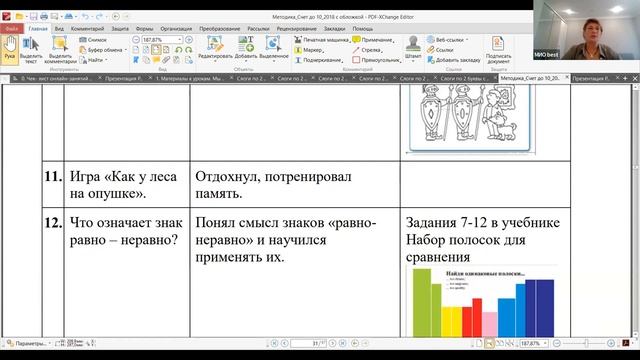
Task: Toggle the actual size page button in ribbon
Action: point(136,50)
